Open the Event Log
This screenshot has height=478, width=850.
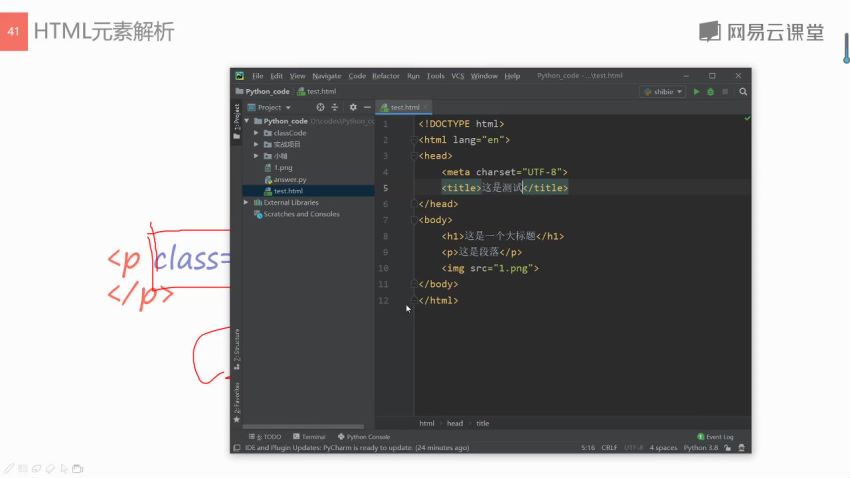(715, 437)
